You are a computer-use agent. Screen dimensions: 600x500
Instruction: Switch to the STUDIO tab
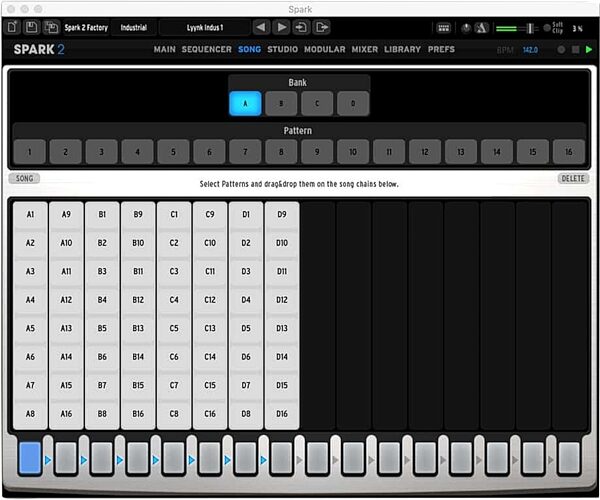(x=282, y=49)
